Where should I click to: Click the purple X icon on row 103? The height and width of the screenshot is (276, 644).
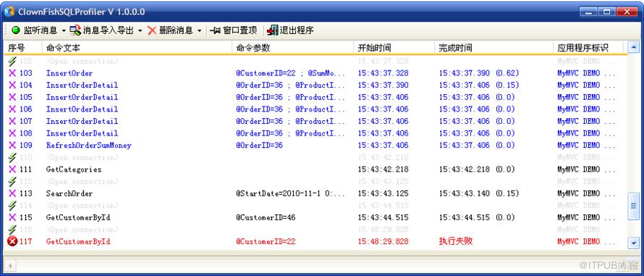12,73
